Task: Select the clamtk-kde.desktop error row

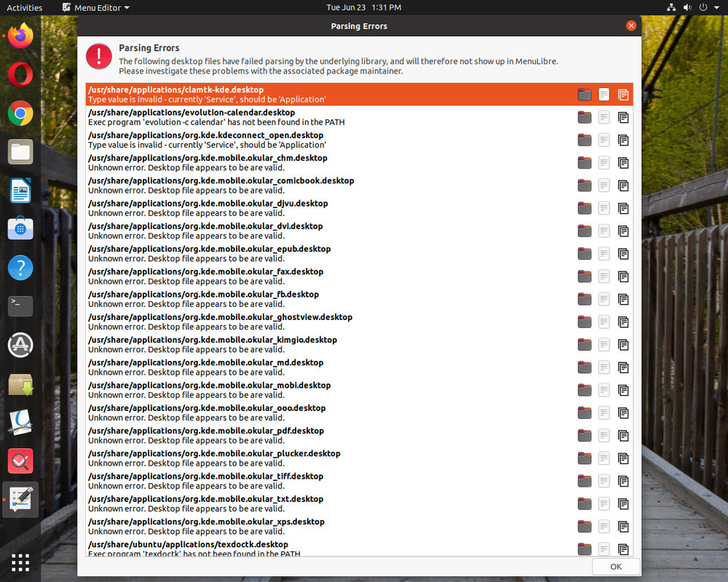Action: (x=360, y=95)
